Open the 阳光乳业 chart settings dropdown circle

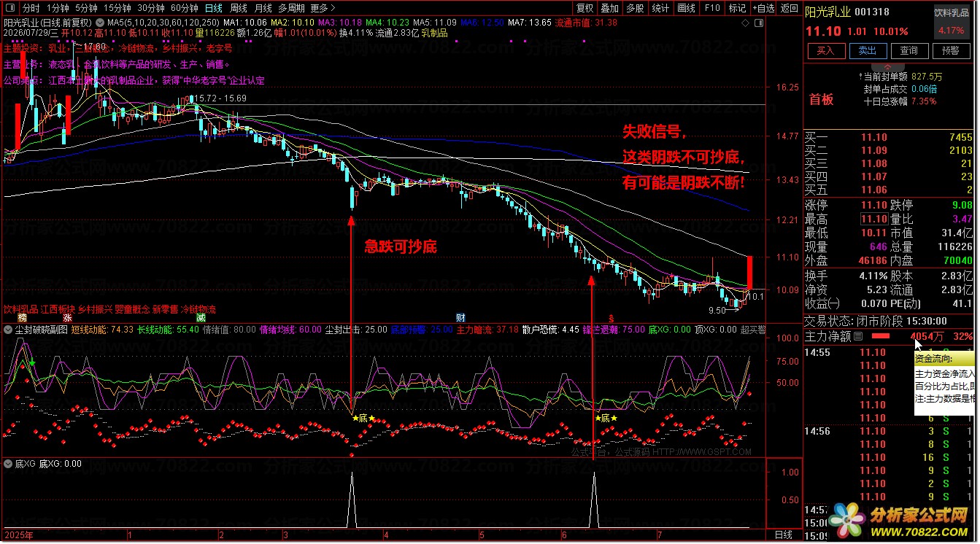tap(101, 23)
